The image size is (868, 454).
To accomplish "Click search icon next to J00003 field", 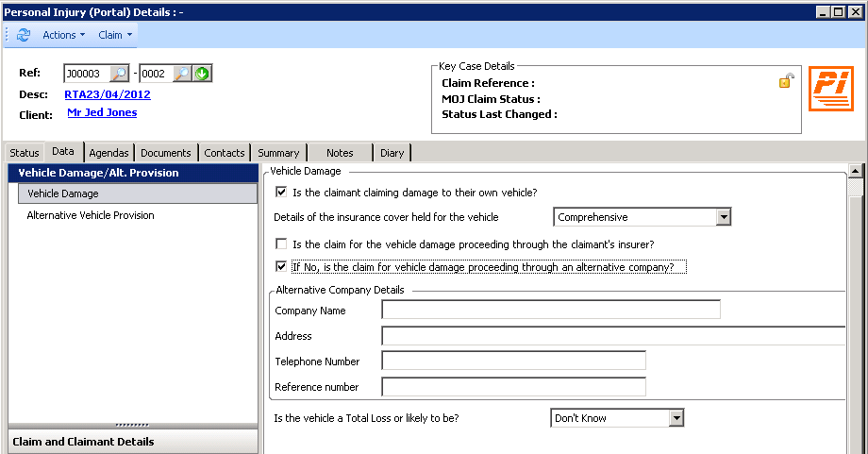I will click(119, 73).
